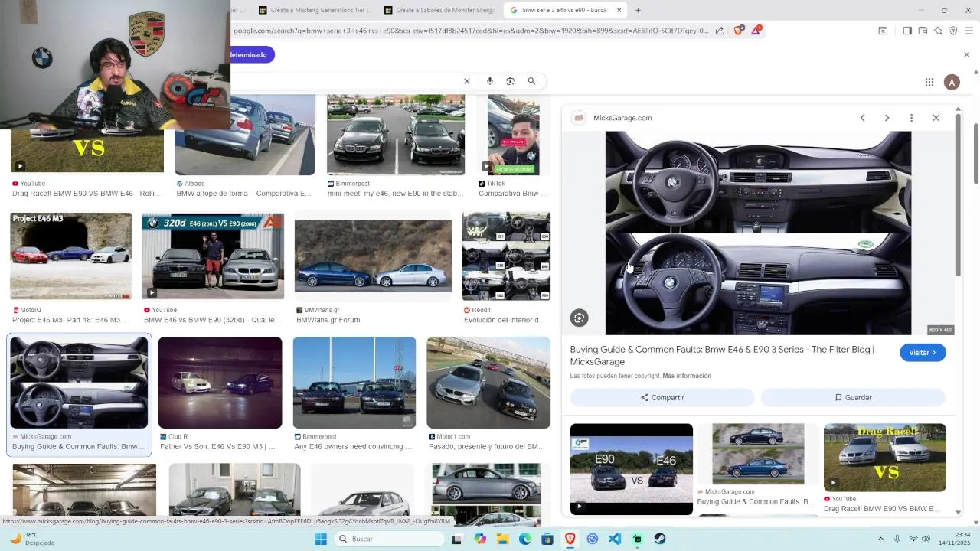Click the Guardar button

coord(853,398)
